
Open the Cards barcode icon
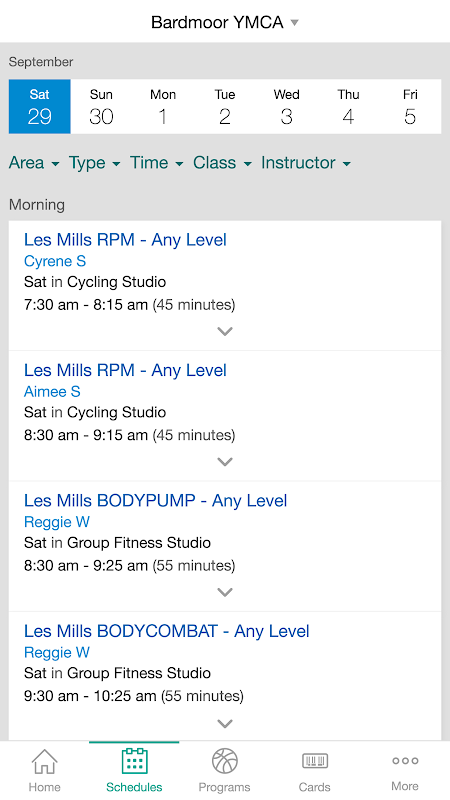[x=315, y=761]
